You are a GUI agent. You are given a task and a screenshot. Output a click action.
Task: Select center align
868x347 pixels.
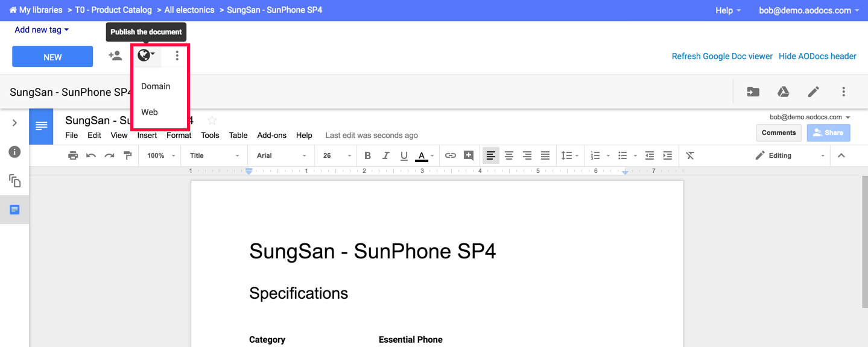coord(509,155)
